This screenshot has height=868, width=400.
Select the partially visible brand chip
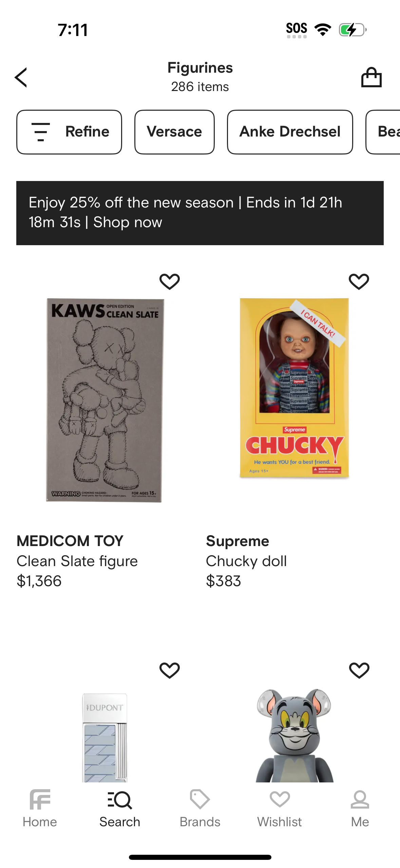tap(385, 132)
